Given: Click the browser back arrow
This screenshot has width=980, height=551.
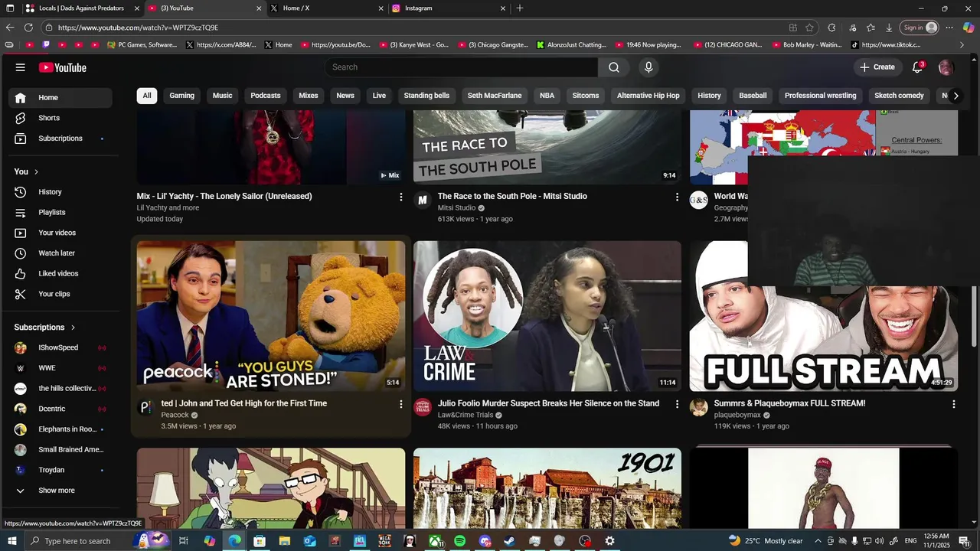Looking at the screenshot, I should click(x=10, y=28).
